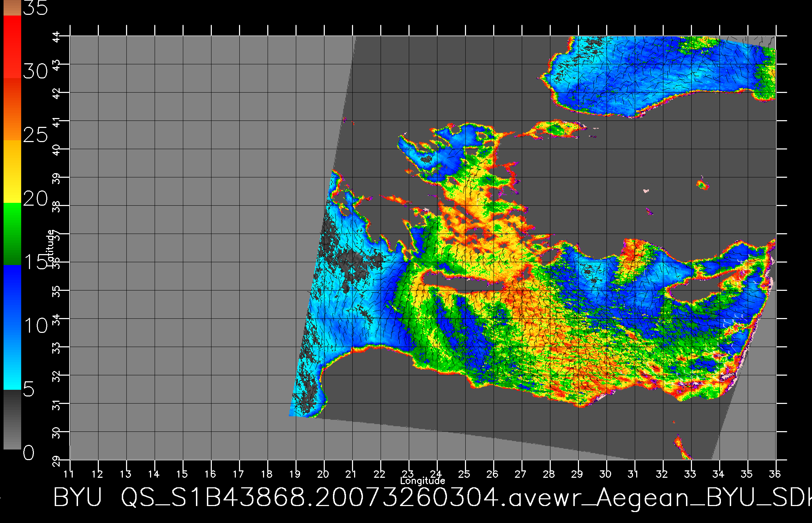Click the green segment of the color bar
Image resolution: width=812 pixels, height=523 pixels.
(12, 234)
